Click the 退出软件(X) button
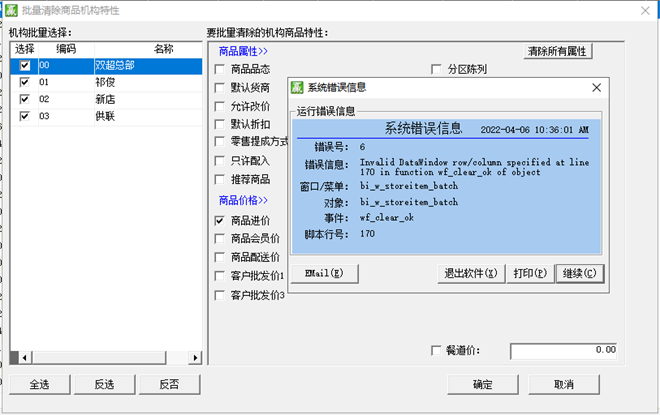This screenshot has height=415, width=660. 472,273
